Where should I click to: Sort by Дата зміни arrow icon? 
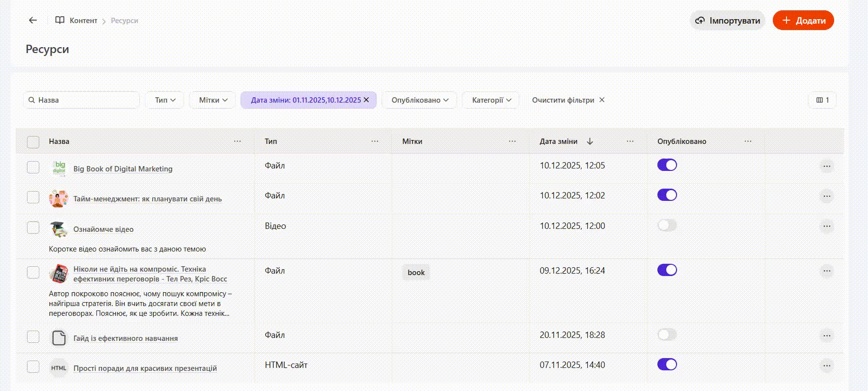pos(590,141)
